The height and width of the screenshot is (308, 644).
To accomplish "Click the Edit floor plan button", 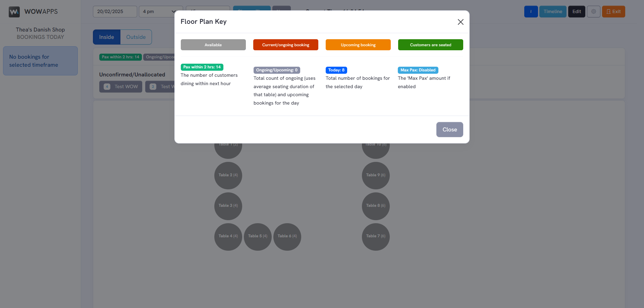I will pyautogui.click(x=577, y=12).
